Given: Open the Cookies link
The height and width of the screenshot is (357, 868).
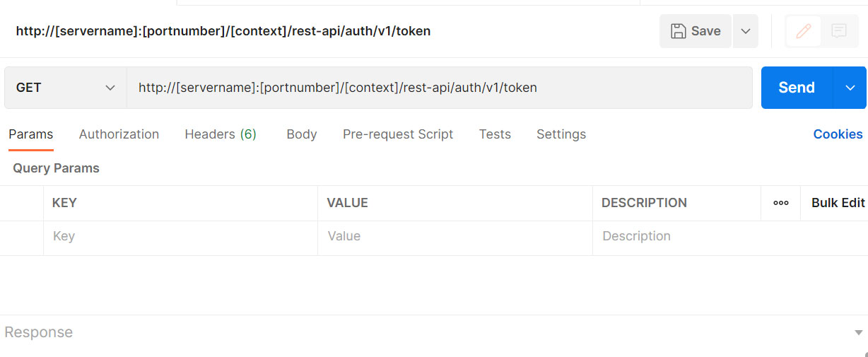Looking at the screenshot, I should click(838, 134).
